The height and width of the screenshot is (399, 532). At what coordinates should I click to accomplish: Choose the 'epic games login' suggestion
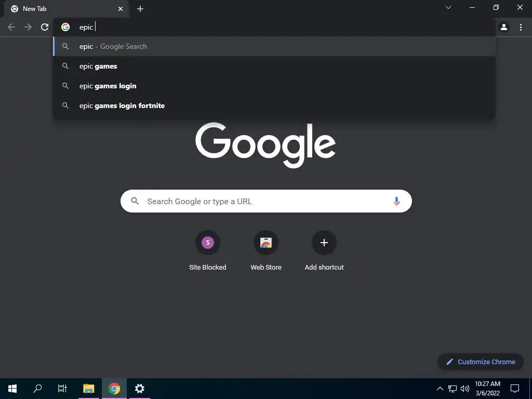point(274,86)
